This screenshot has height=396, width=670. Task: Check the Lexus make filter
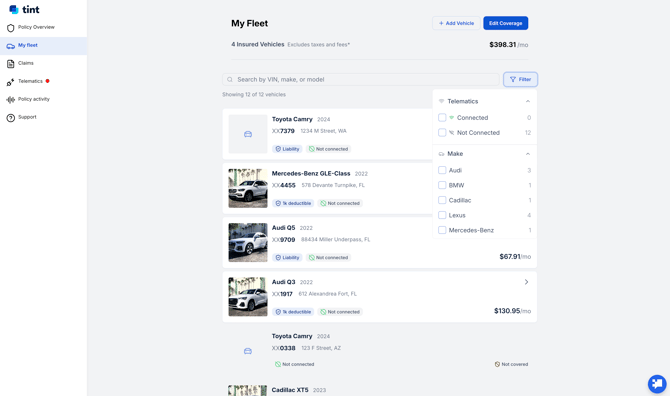[x=442, y=215]
